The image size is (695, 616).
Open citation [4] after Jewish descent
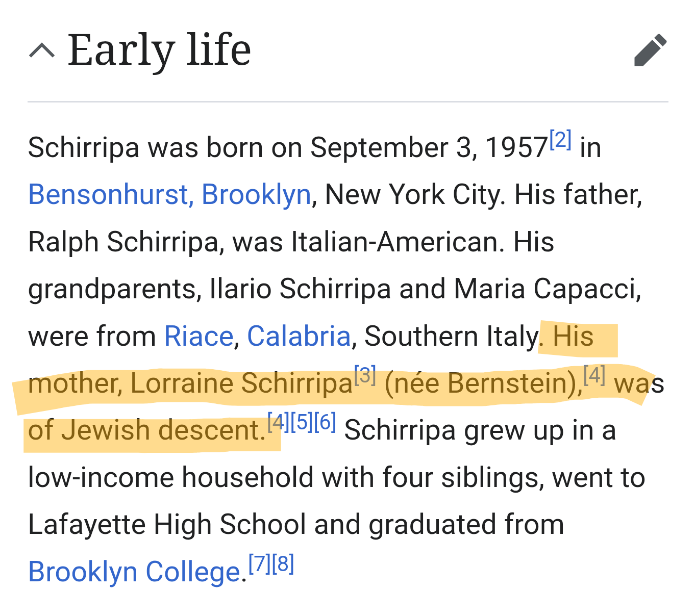tap(278, 422)
